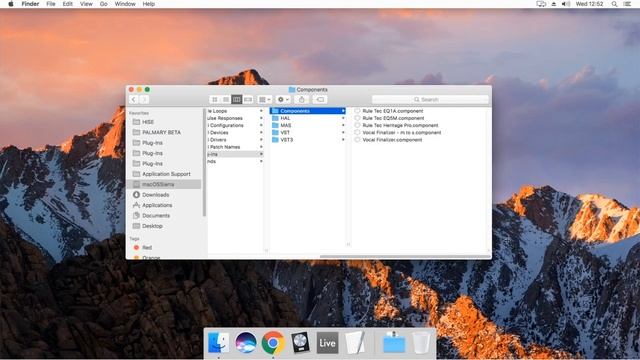Open the Window menu
This screenshot has width=640, height=360.
[x=125, y=4]
